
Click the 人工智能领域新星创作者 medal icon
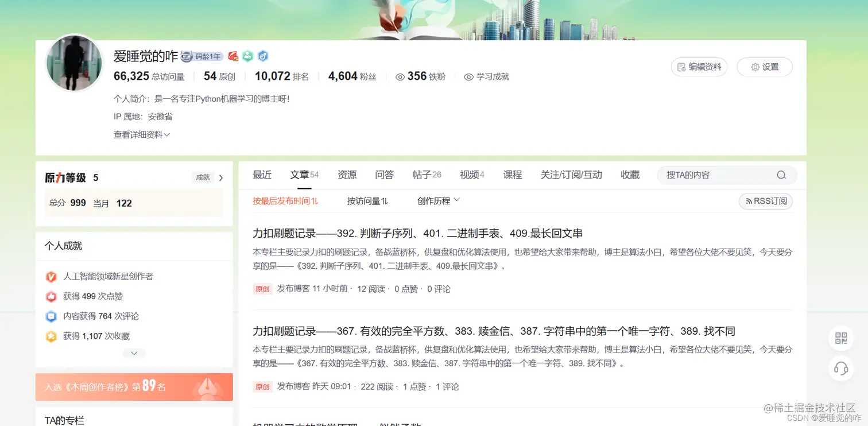point(51,277)
